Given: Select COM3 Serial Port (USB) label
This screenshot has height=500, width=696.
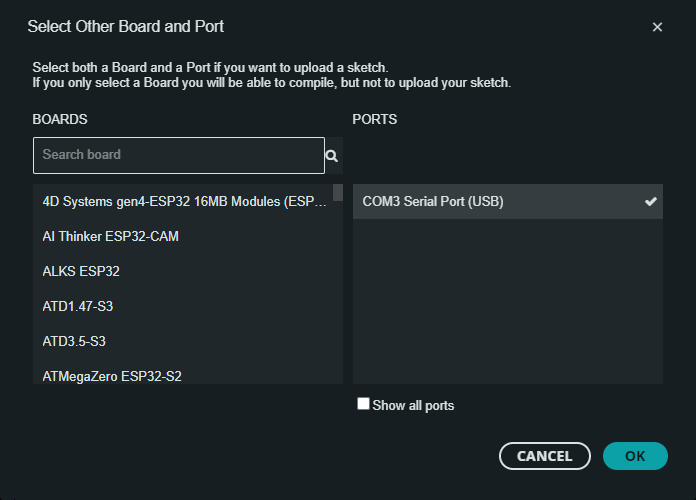Looking at the screenshot, I should click(x=433, y=201).
